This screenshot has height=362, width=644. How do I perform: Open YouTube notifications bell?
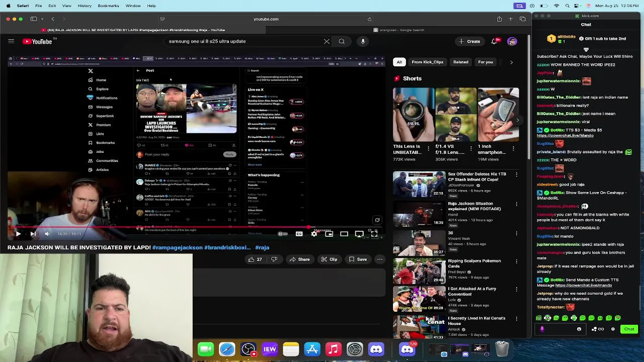click(x=495, y=41)
